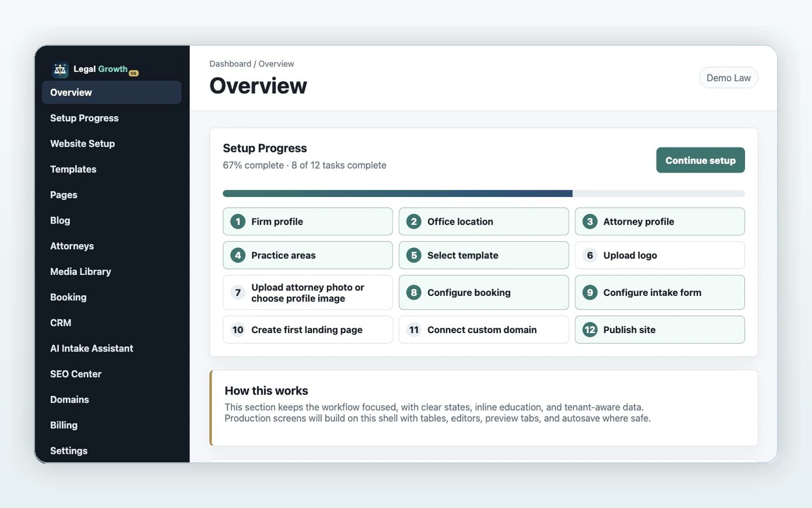Open Overview in the sidebar
The image size is (812, 508).
112,93
